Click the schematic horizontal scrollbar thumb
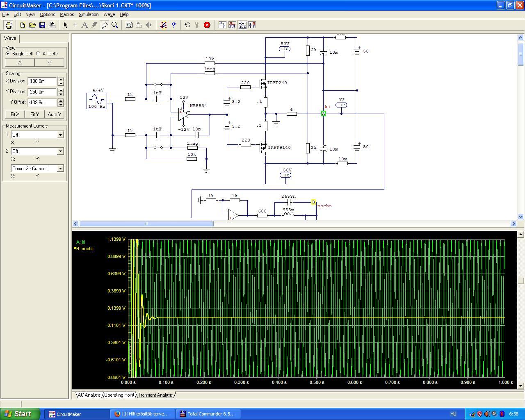This screenshot has width=525, height=420. pyautogui.click(x=146, y=224)
